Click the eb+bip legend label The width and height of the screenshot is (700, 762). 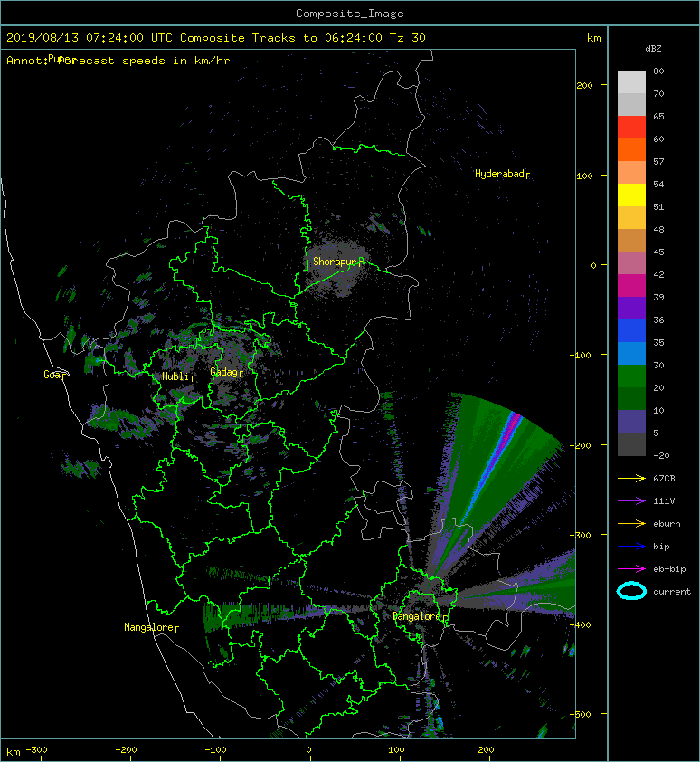(x=669, y=569)
